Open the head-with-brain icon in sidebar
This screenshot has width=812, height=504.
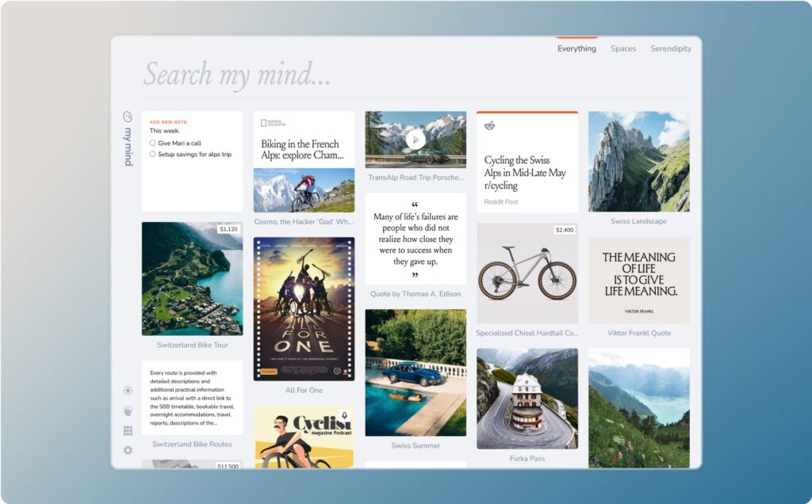click(x=128, y=410)
